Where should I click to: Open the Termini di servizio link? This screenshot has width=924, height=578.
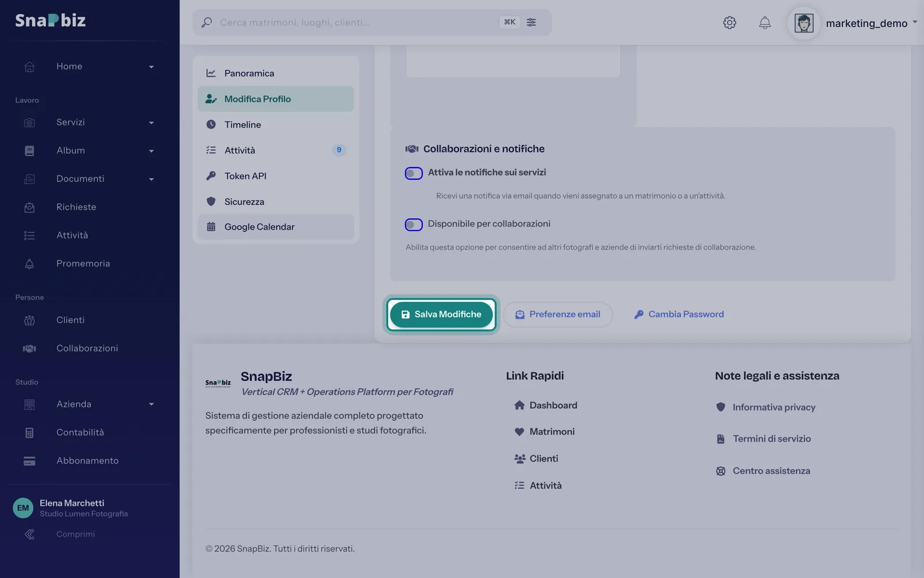[x=763, y=439]
